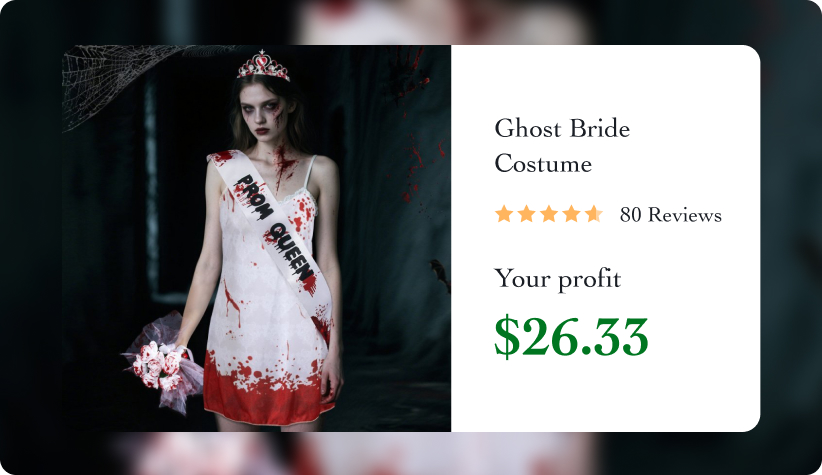Click the tiara on the model's head

click(x=263, y=66)
